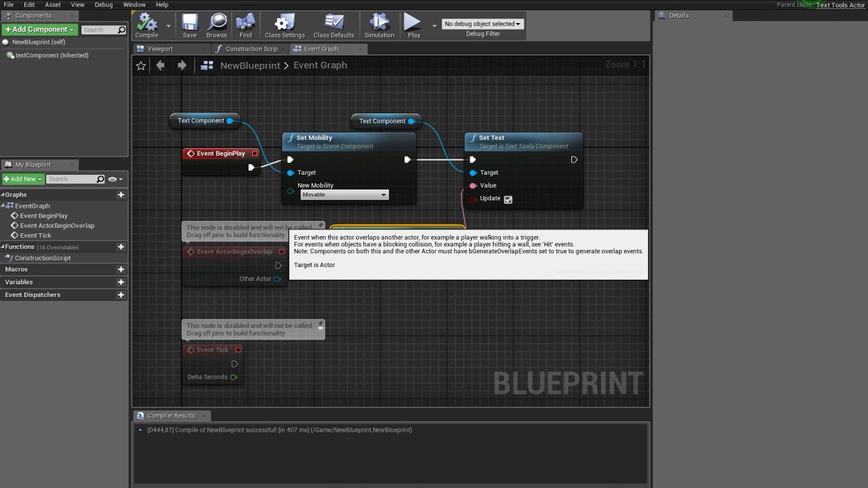
Task: Add a new function with Functions plus icon
Action: coord(121,247)
